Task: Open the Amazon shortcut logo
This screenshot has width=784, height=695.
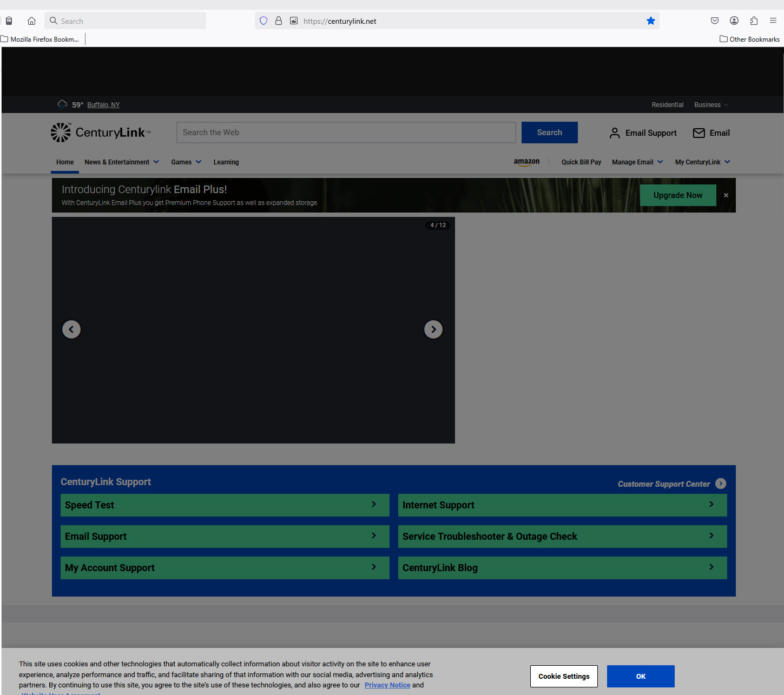Action: tap(526, 162)
